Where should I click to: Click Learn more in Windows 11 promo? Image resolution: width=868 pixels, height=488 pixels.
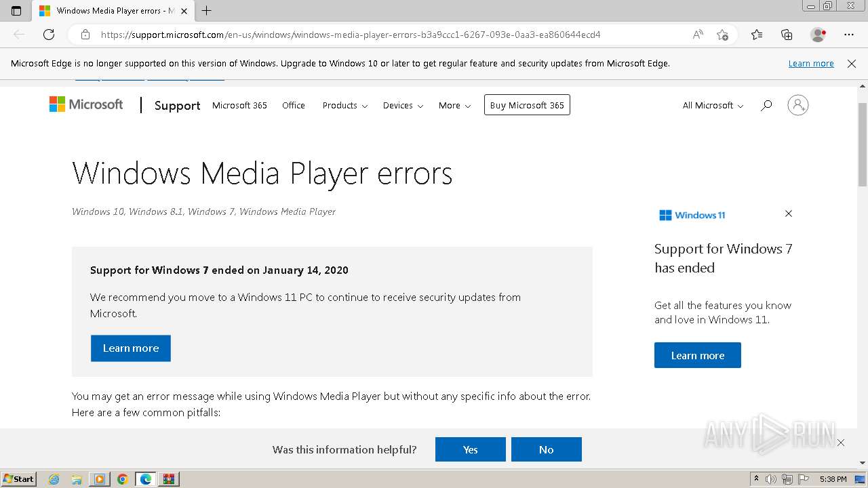click(698, 355)
